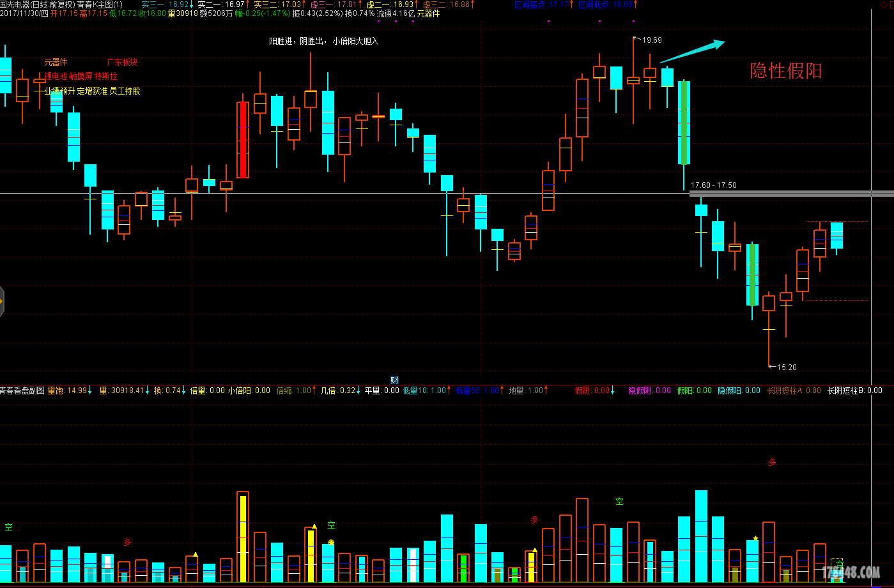Click the 业绩预升 news tag
This screenshot has height=588, width=894.
(x=59, y=91)
